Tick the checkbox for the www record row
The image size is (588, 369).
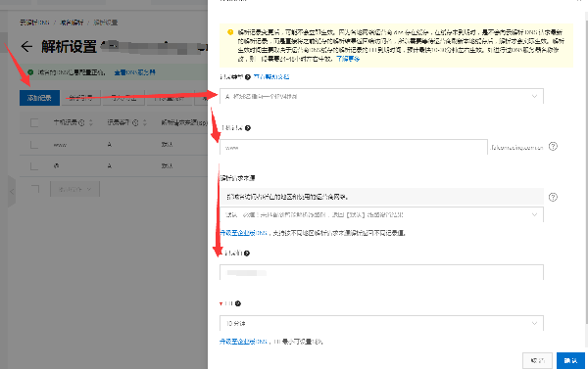coord(34,145)
